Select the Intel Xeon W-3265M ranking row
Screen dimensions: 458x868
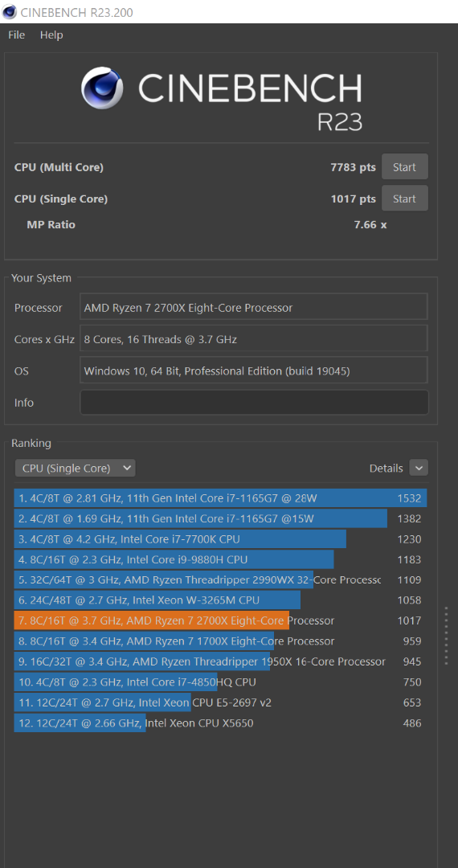220,600
